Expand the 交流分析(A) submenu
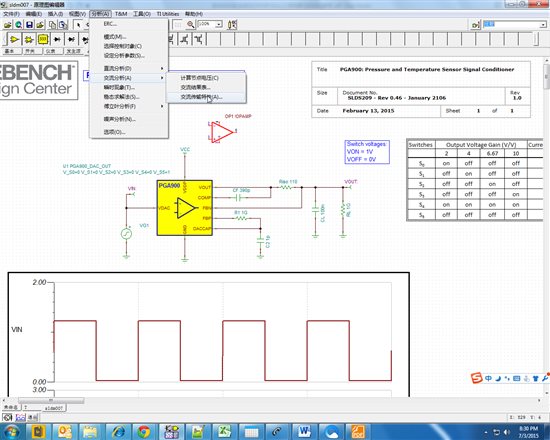Viewport: 550px width, 440px height. point(129,78)
